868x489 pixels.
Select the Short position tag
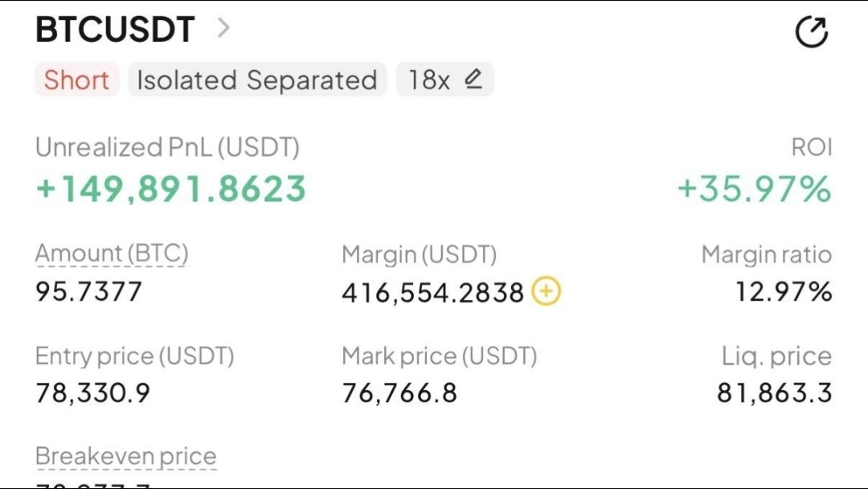coord(76,80)
